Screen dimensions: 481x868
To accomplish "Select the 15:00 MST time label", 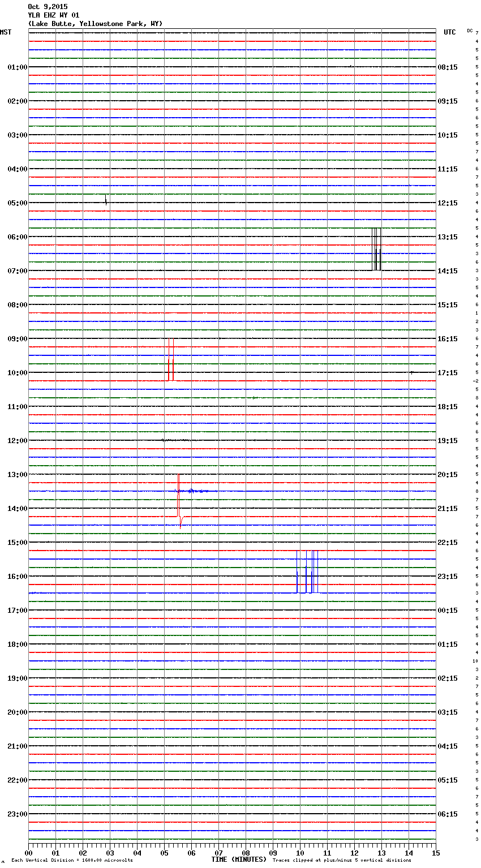I will (x=18, y=543).
